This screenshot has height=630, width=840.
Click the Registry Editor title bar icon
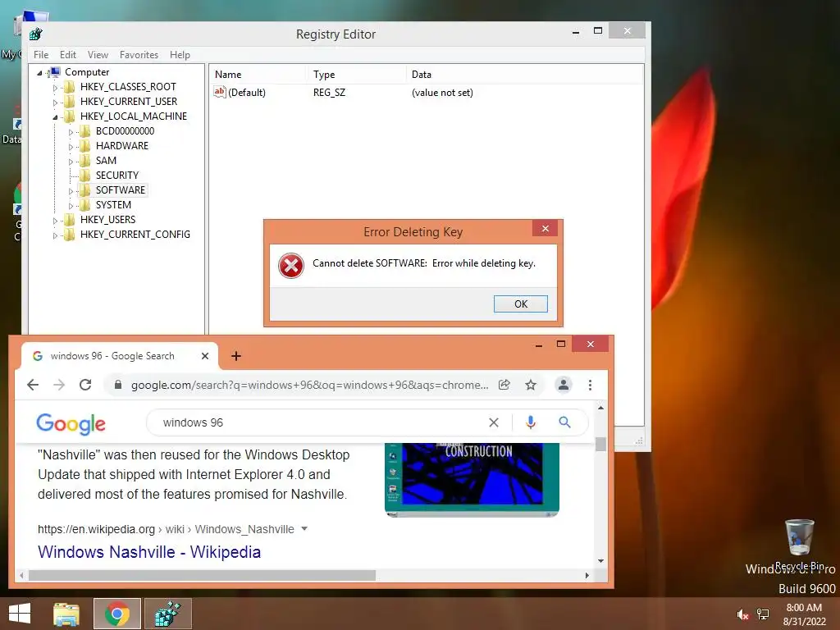click(36, 34)
